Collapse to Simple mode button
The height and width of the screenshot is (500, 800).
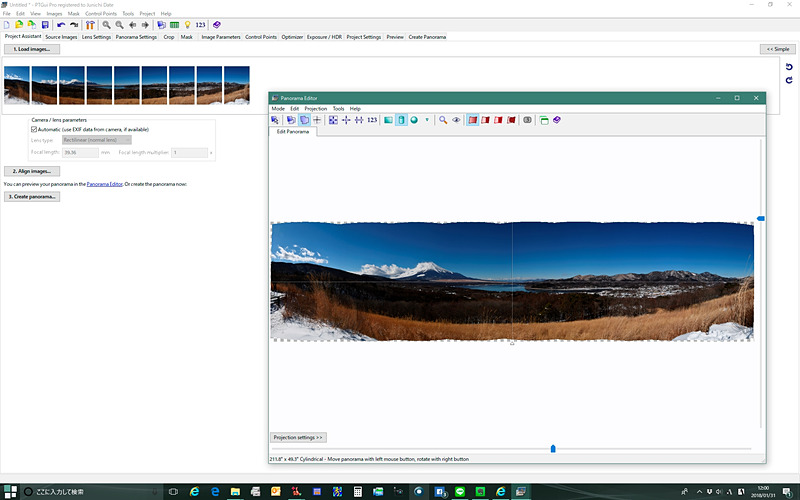pyautogui.click(x=778, y=49)
